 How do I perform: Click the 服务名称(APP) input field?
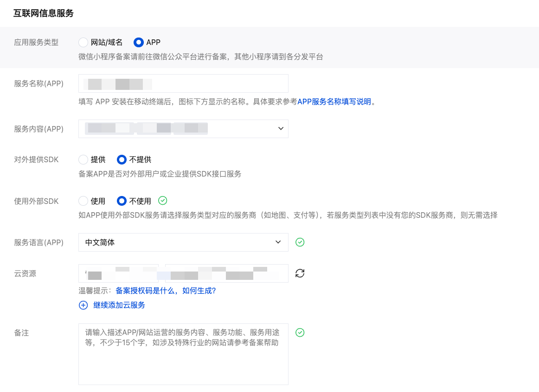pos(183,83)
